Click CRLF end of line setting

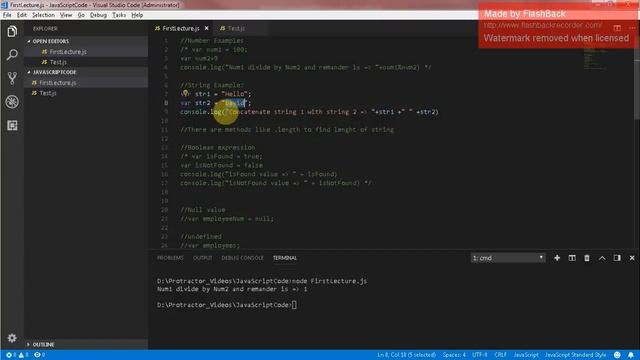click(x=500, y=355)
